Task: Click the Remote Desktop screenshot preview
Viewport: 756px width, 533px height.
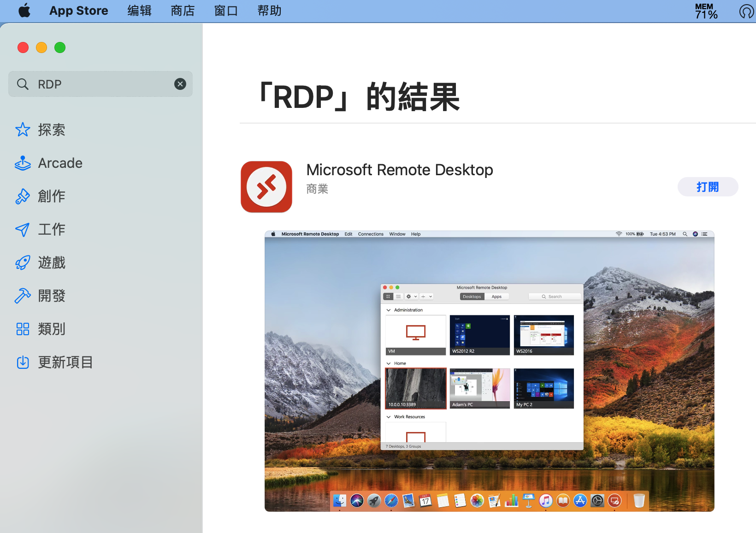Action: click(x=489, y=371)
